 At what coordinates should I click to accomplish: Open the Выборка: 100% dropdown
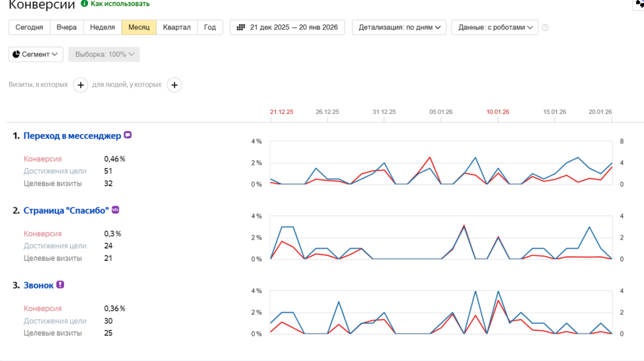point(104,54)
